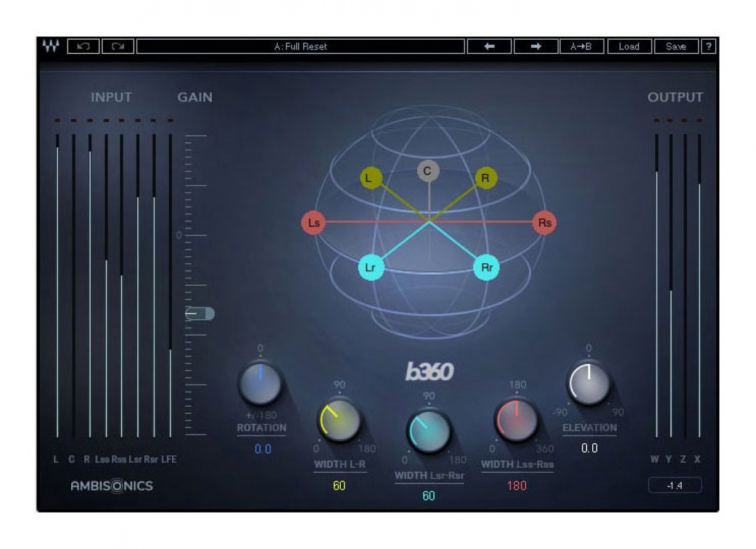Screen dimensions: 756x549
Task: Select the C speaker node on sphere
Action: pyautogui.click(x=428, y=171)
